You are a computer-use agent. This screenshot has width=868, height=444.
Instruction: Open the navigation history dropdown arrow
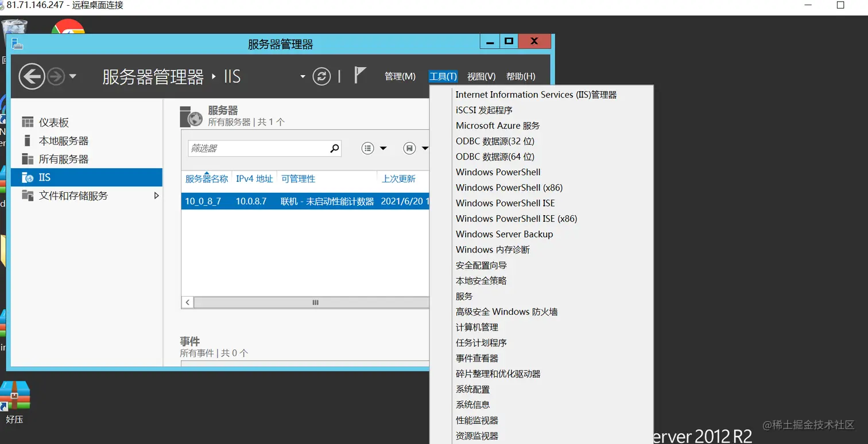pyautogui.click(x=73, y=76)
